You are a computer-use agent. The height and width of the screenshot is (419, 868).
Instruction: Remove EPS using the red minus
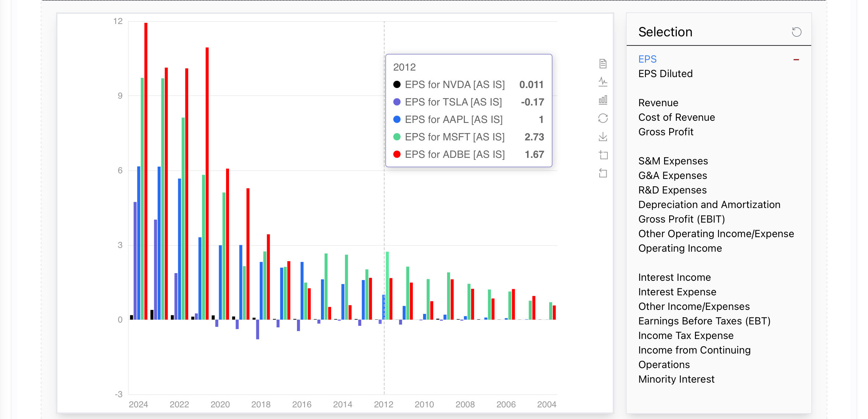click(x=796, y=60)
